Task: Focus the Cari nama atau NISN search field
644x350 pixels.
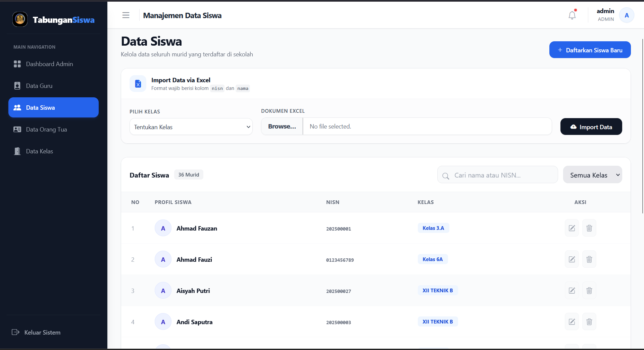Action: click(498, 175)
